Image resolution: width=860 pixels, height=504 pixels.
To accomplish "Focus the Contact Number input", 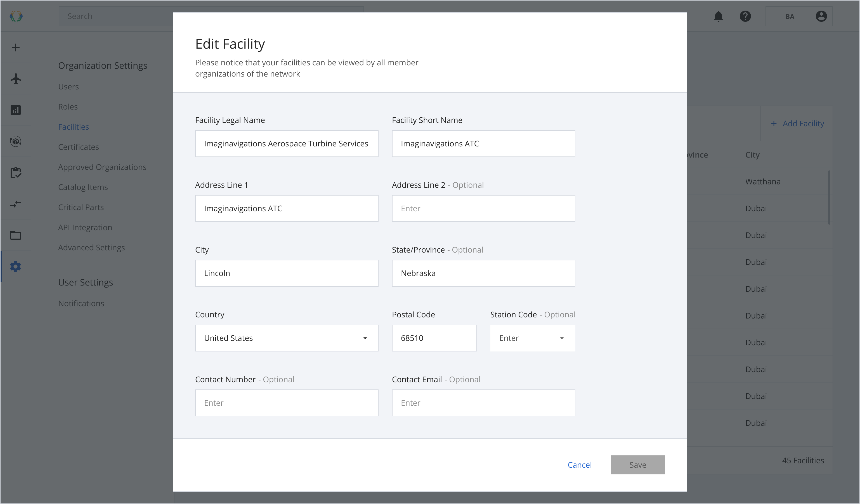I will [287, 403].
